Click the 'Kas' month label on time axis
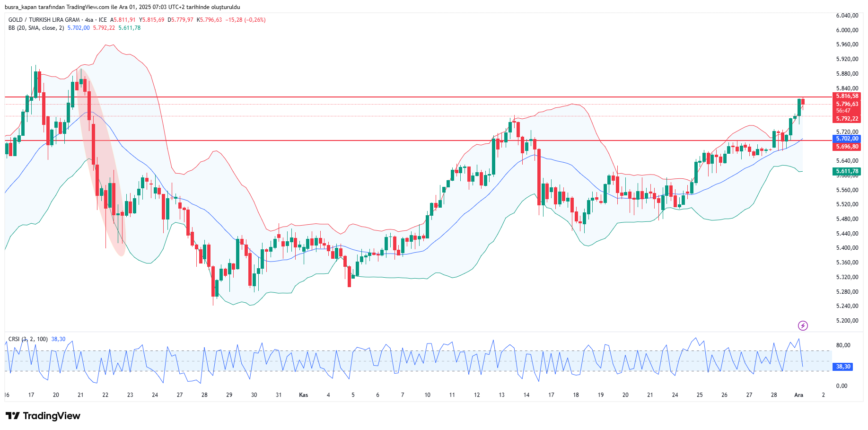The height and width of the screenshot is (430, 868). coord(303,395)
